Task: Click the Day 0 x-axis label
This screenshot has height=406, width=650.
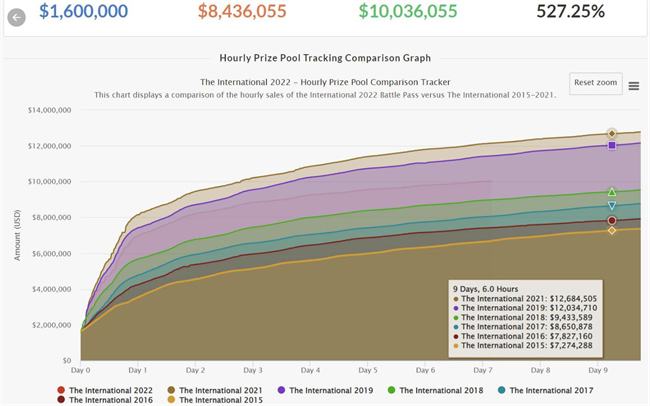Action: 80,370
